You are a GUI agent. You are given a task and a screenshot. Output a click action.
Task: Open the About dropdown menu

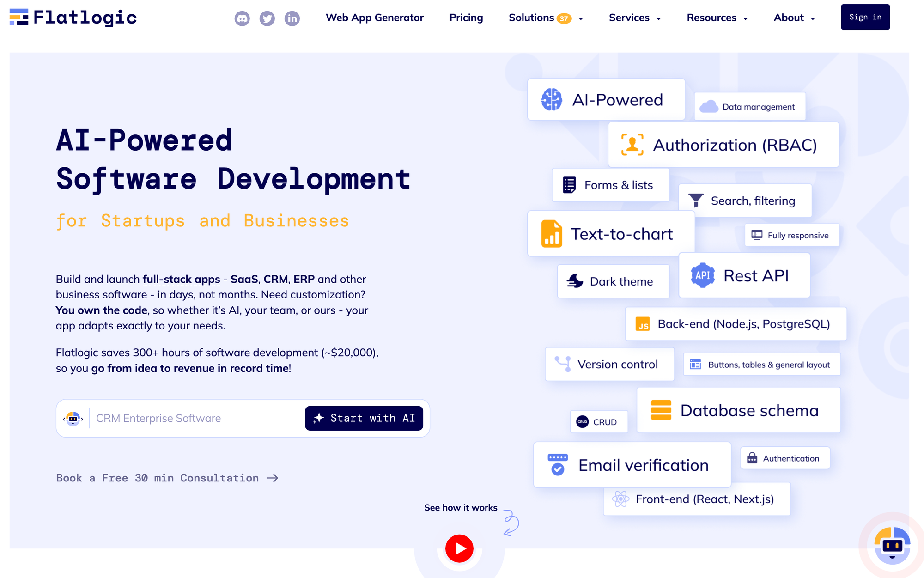click(794, 18)
